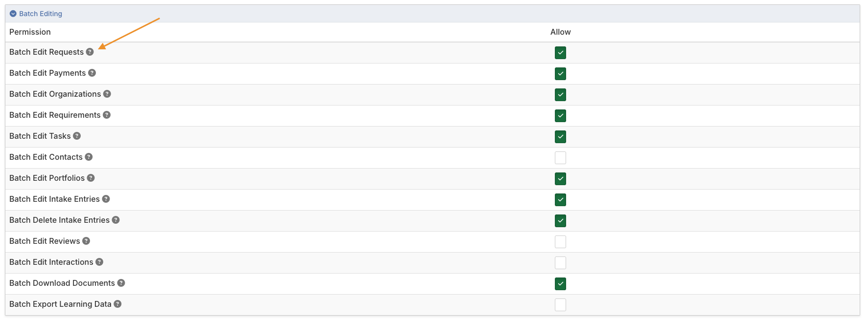Open help icon beside Batch Edit Interactions

pyautogui.click(x=99, y=262)
